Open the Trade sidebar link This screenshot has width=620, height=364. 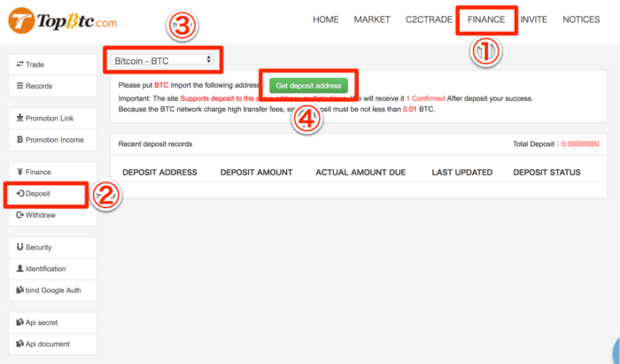pos(52,65)
